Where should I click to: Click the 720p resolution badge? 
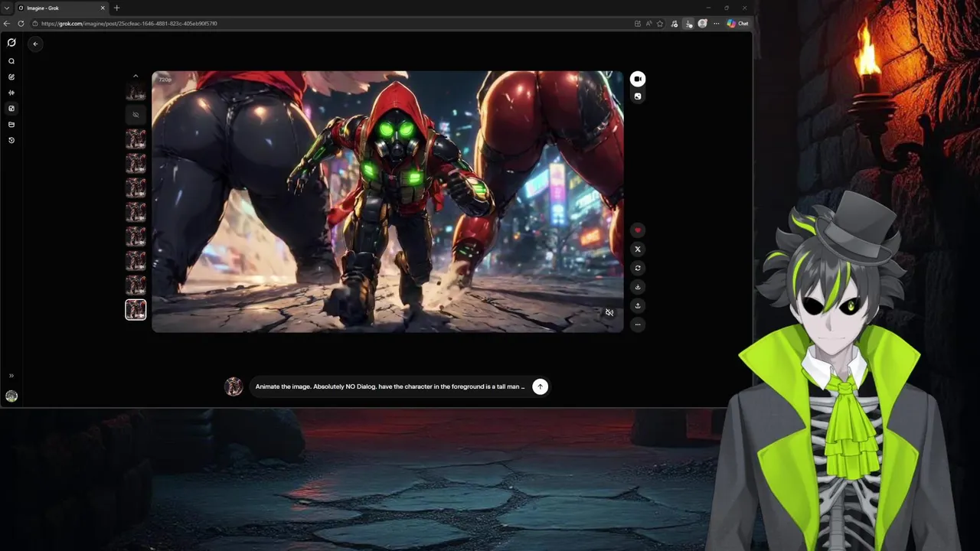165,80
